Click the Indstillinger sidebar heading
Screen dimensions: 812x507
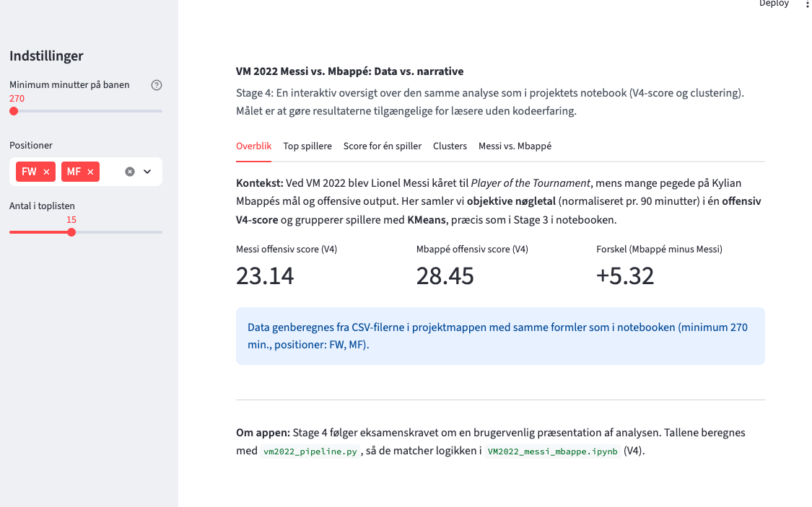(x=46, y=56)
